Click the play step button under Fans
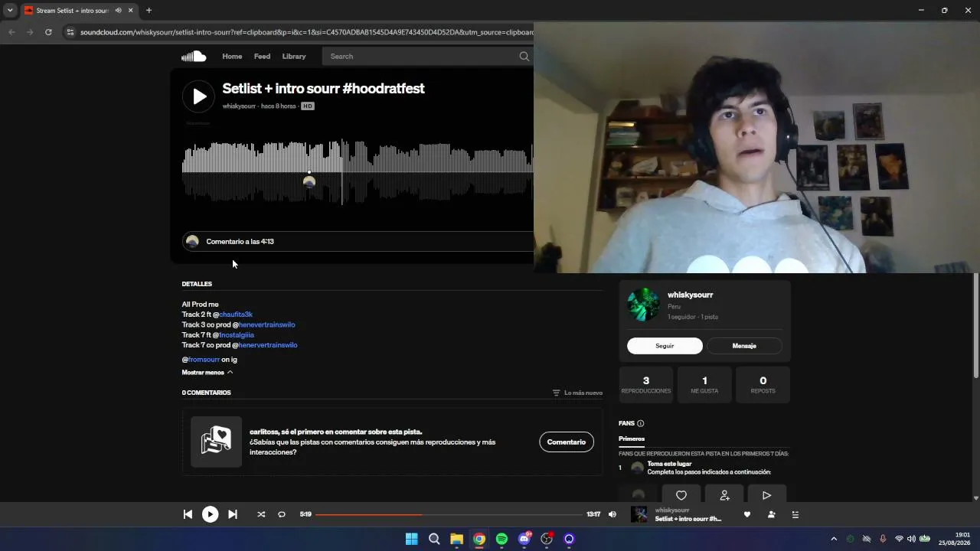 [766, 495]
